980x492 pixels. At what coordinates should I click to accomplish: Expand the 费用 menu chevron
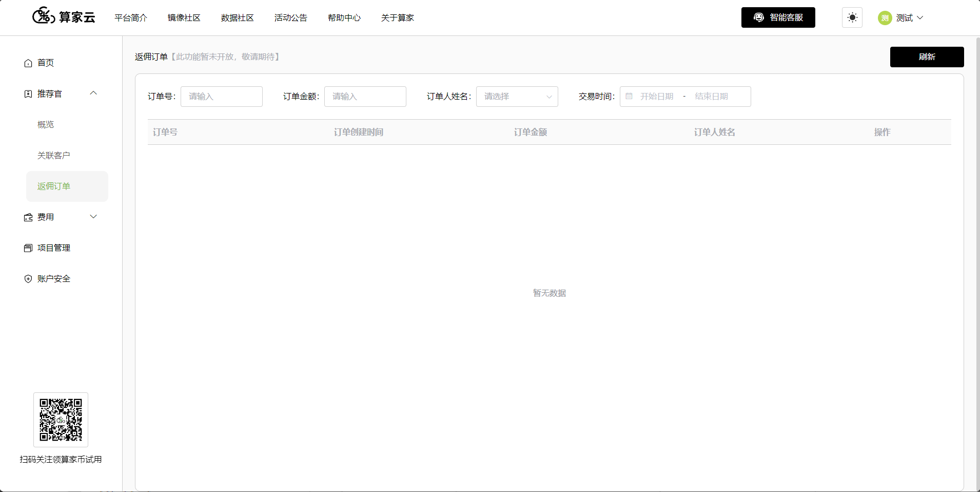click(93, 217)
